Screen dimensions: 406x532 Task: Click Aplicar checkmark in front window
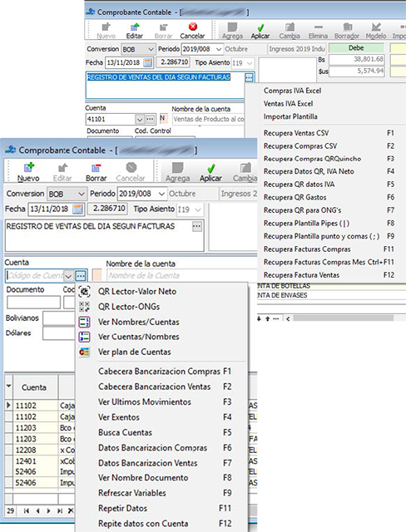[x=210, y=168]
